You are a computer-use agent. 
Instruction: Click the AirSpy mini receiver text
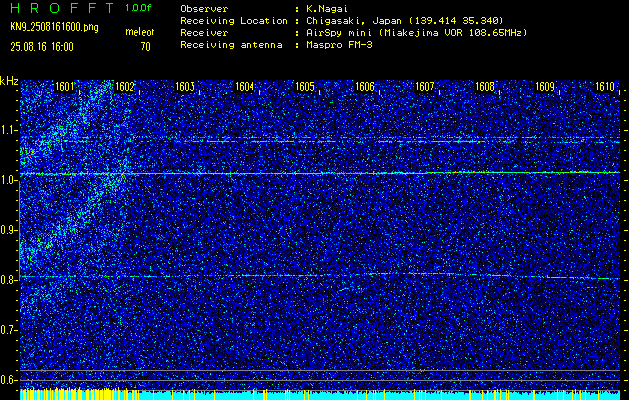(416, 33)
